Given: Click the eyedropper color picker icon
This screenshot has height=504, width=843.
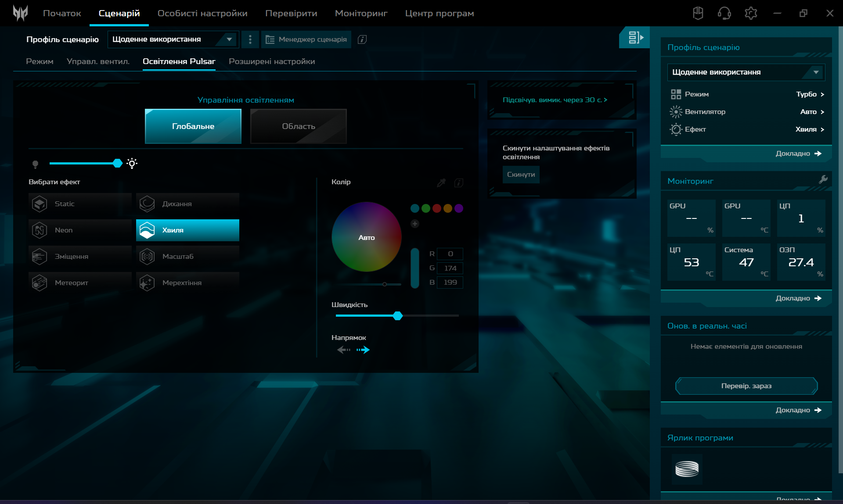Looking at the screenshot, I should click(441, 182).
